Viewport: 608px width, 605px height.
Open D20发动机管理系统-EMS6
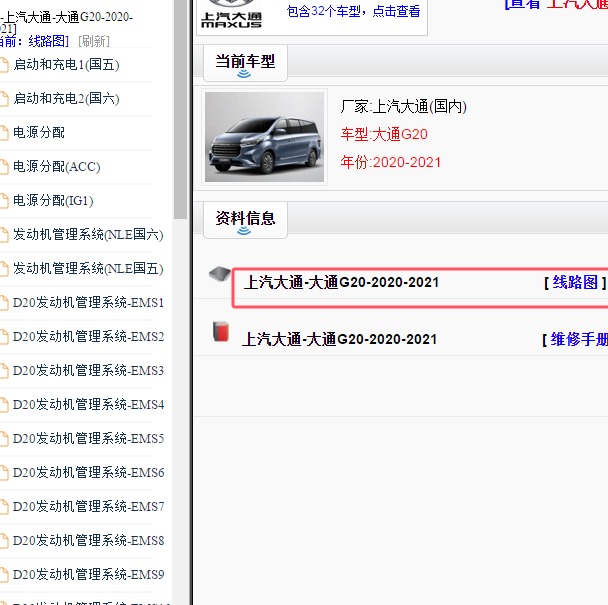[x=88, y=472]
